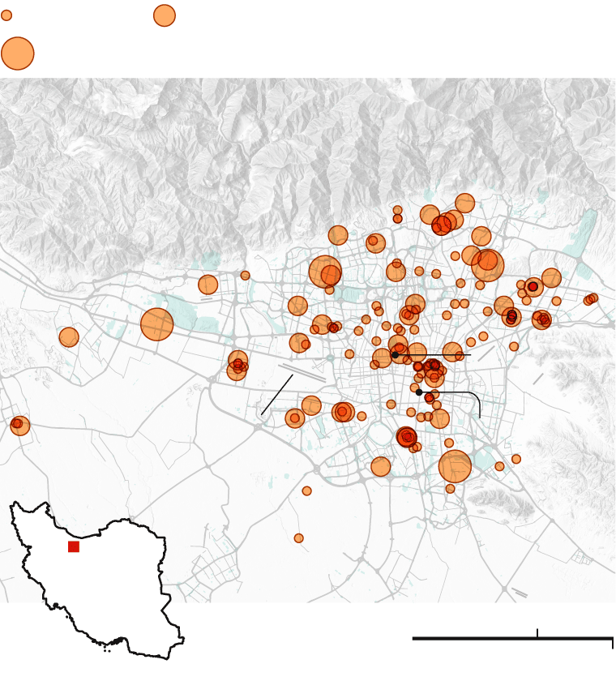616x681 pixels.
Task: Select the upper black dot with straight leader line
Action: [395, 355]
